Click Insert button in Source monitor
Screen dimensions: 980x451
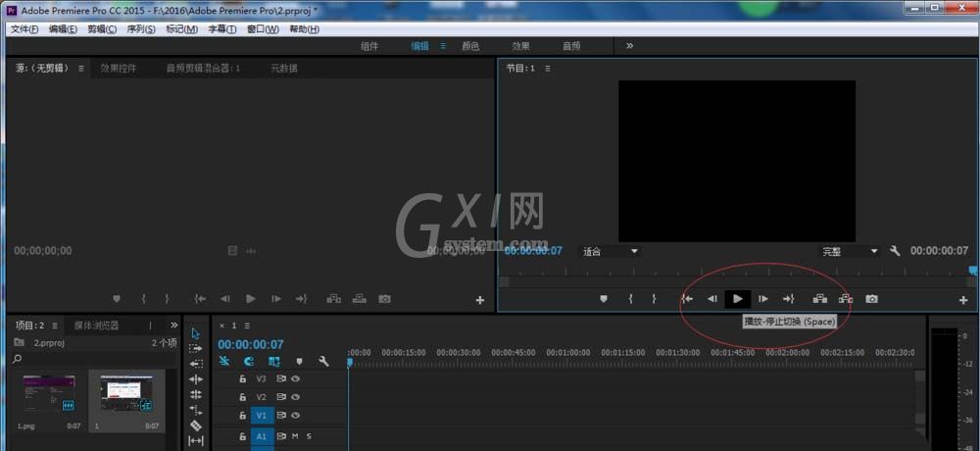(334, 299)
